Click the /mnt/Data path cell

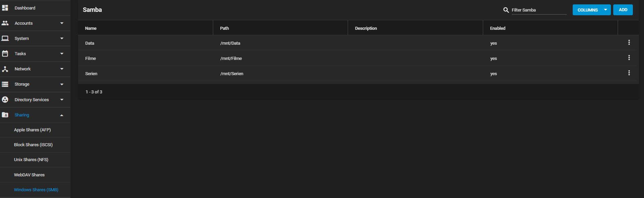230,43
